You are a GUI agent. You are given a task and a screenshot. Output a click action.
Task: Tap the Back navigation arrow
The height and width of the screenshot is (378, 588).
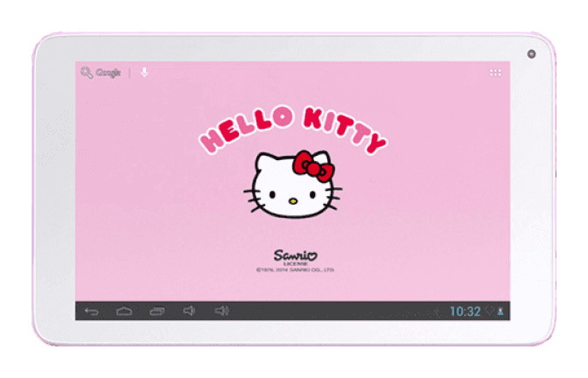(92, 311)
